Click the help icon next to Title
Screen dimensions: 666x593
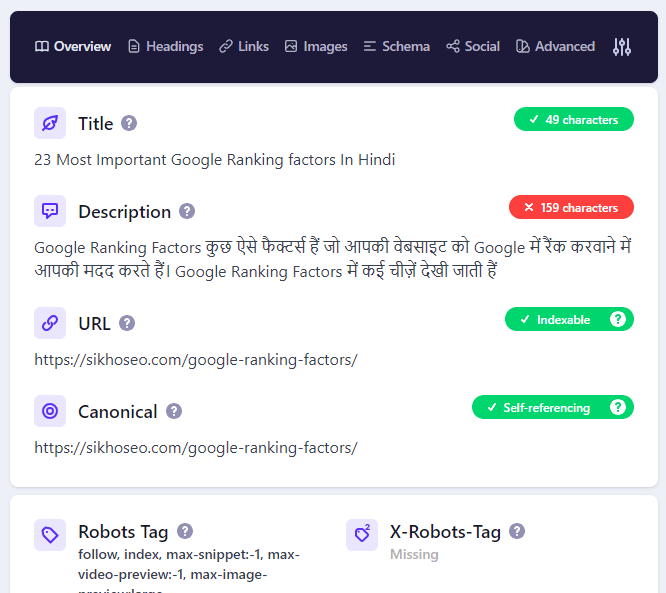pos(129,123)
